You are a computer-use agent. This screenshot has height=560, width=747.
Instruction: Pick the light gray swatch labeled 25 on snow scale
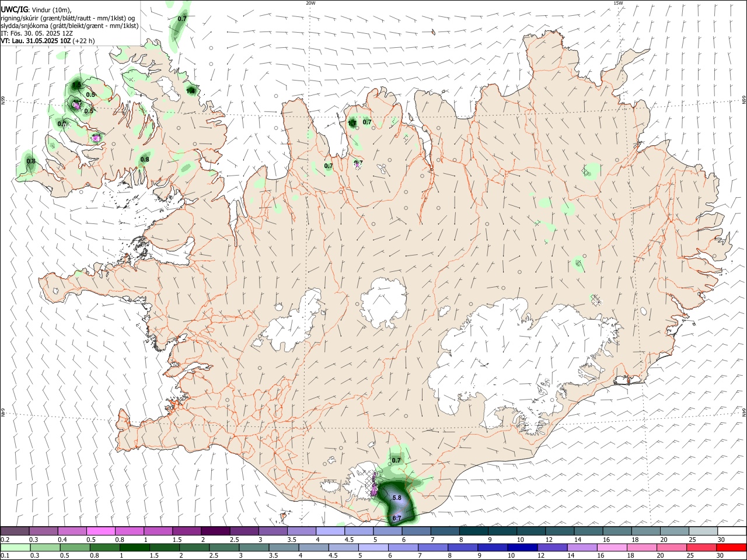(703, 531)
